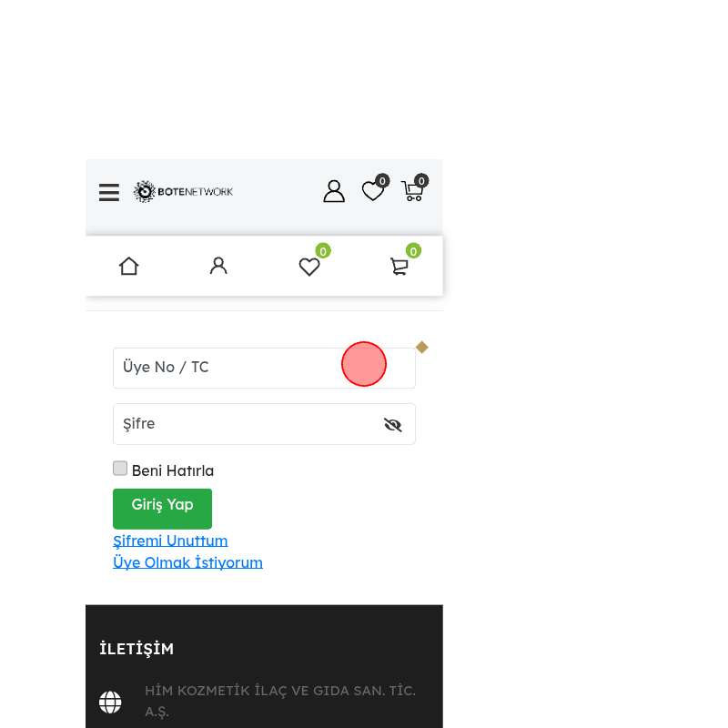Click the globe icon in footer
Viewport: 728px width, 728px height.
[x=110, y=702]
